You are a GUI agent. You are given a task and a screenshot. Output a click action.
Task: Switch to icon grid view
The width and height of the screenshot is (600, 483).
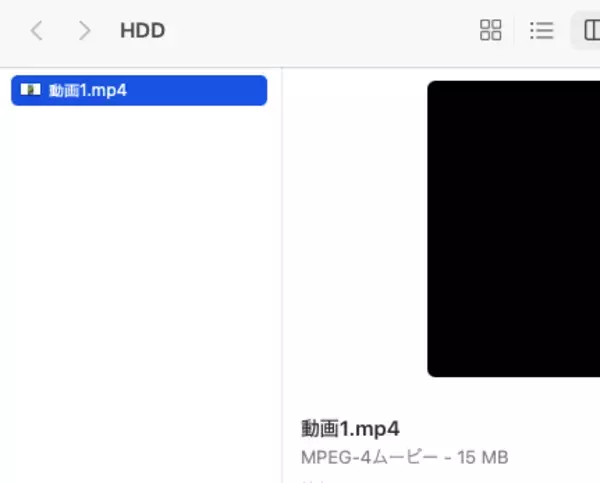491,30
